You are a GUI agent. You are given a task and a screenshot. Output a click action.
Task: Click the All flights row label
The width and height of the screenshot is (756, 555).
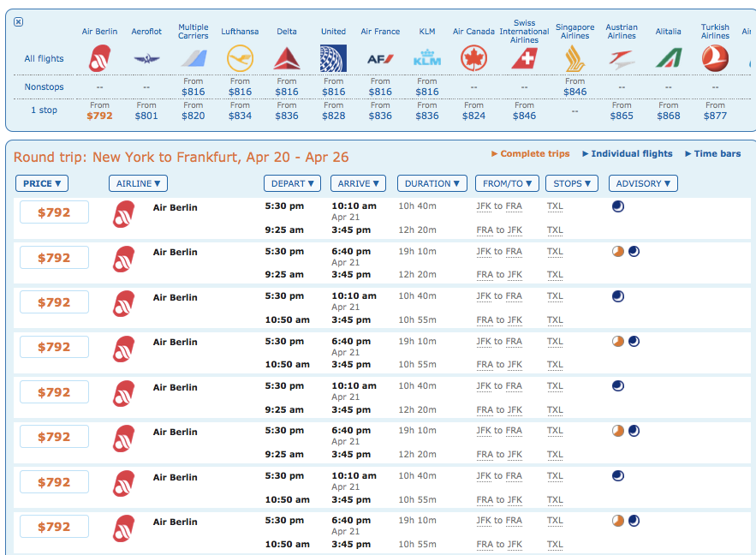click(44, 59)
